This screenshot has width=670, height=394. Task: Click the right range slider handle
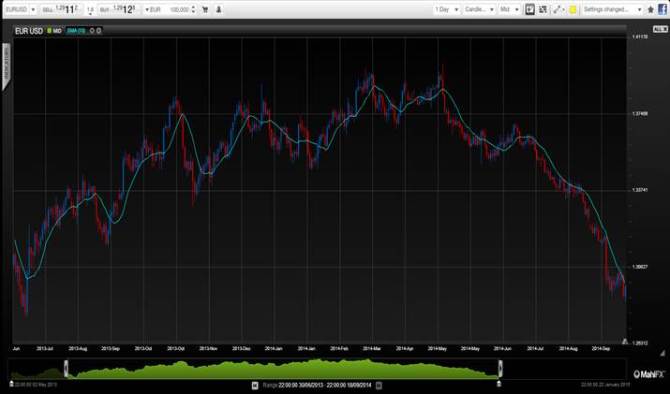tap(500, 368)
